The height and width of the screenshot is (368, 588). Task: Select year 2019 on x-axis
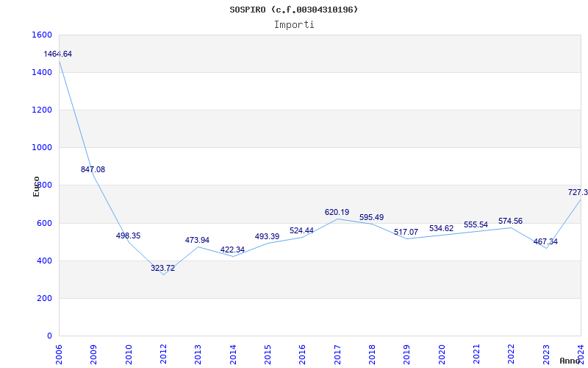click(x=407, y=354)
